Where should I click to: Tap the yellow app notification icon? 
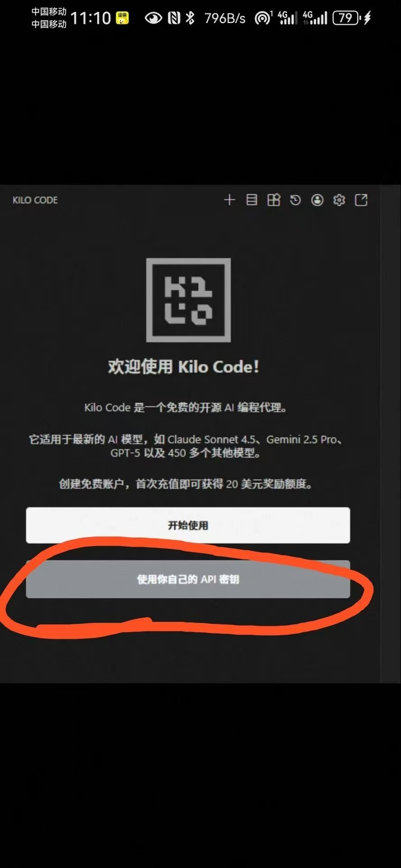click(122, 18)
